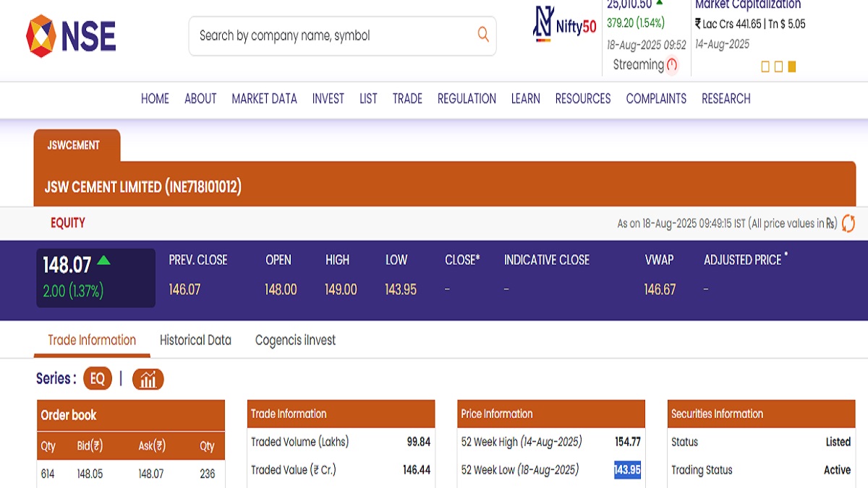Toggle the EQ series pill
This screenshot has width=868, height=488.
click(98, 379)
